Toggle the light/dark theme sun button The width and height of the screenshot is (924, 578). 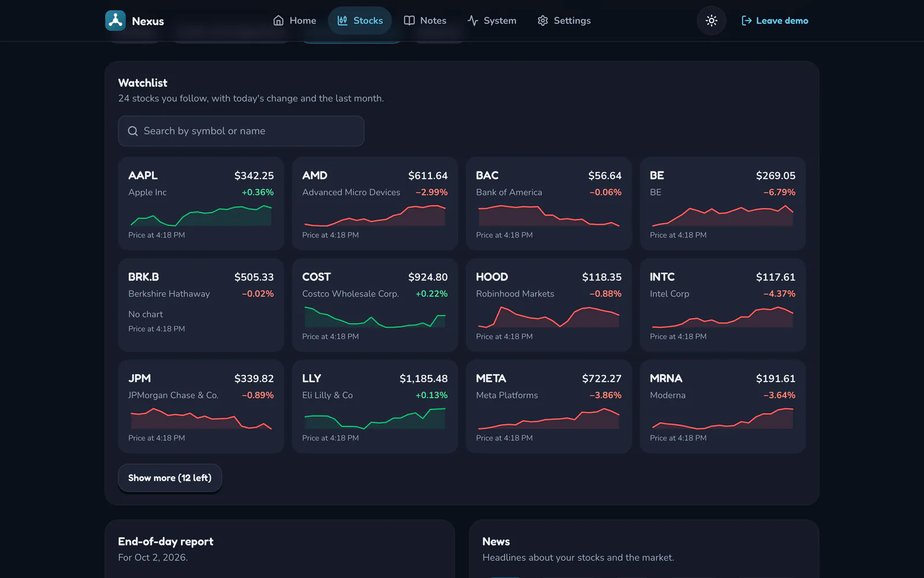click(x=711, y=21)
